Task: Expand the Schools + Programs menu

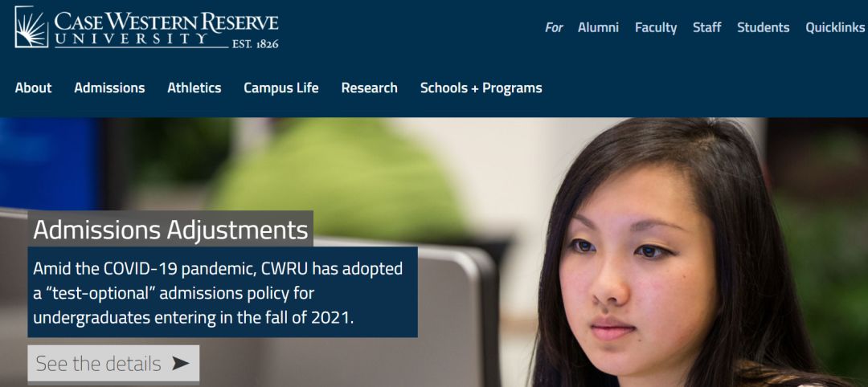Action: click(x=481, y=88)
